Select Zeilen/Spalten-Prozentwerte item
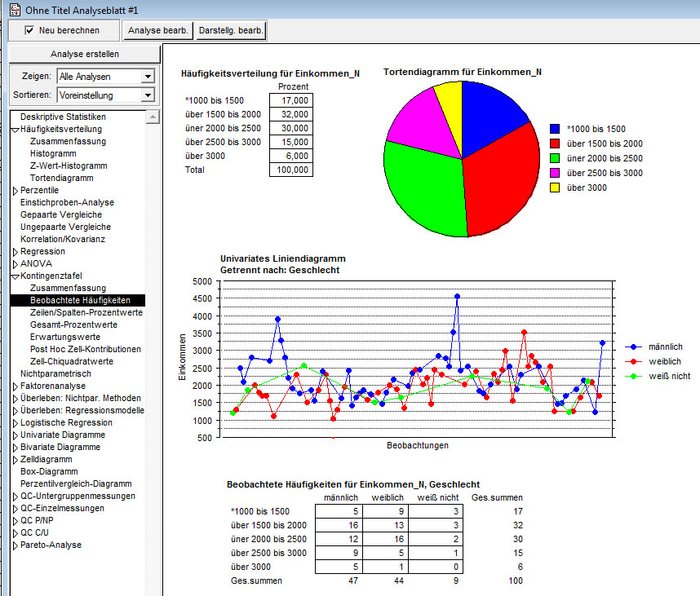Image resolution: width=700 pixels, height=596 pixels. point(86,312)
